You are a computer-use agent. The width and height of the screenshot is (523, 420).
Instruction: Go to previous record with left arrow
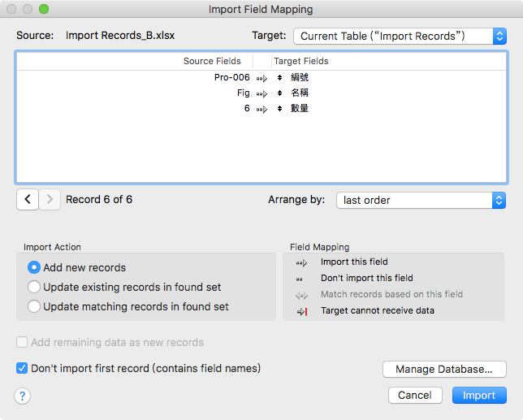pyautogui.click(x=27, y=200)
